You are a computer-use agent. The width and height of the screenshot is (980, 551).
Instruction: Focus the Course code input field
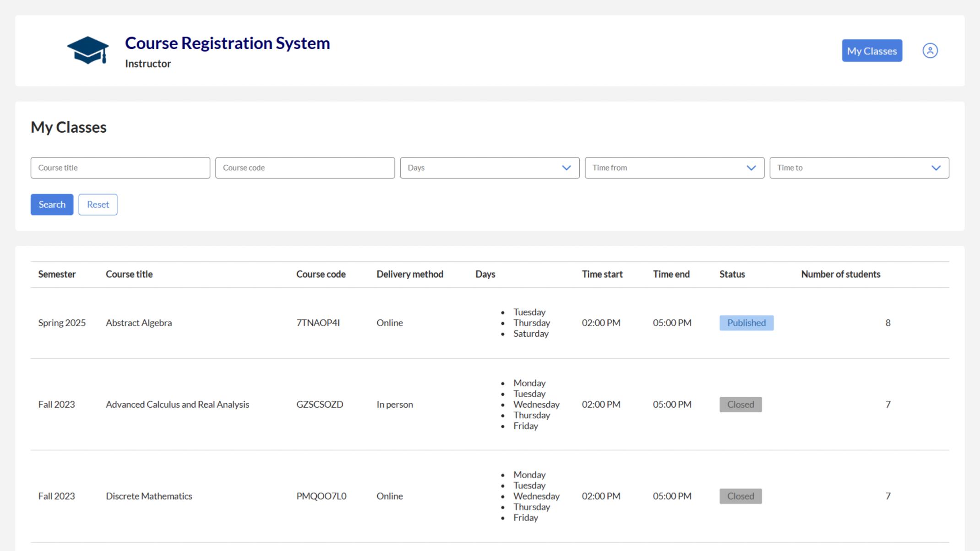coord(305,168)
